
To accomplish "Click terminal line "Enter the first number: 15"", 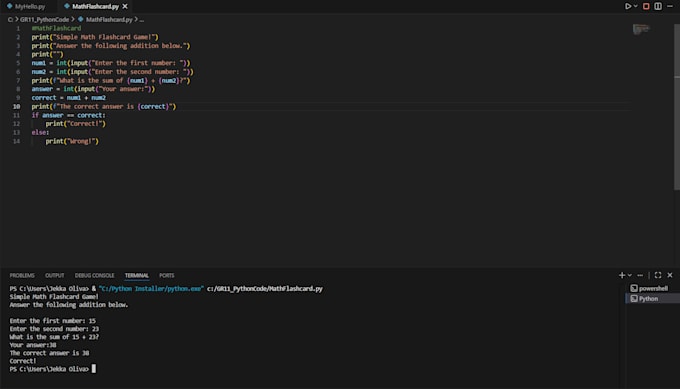I will pos(52,321).
